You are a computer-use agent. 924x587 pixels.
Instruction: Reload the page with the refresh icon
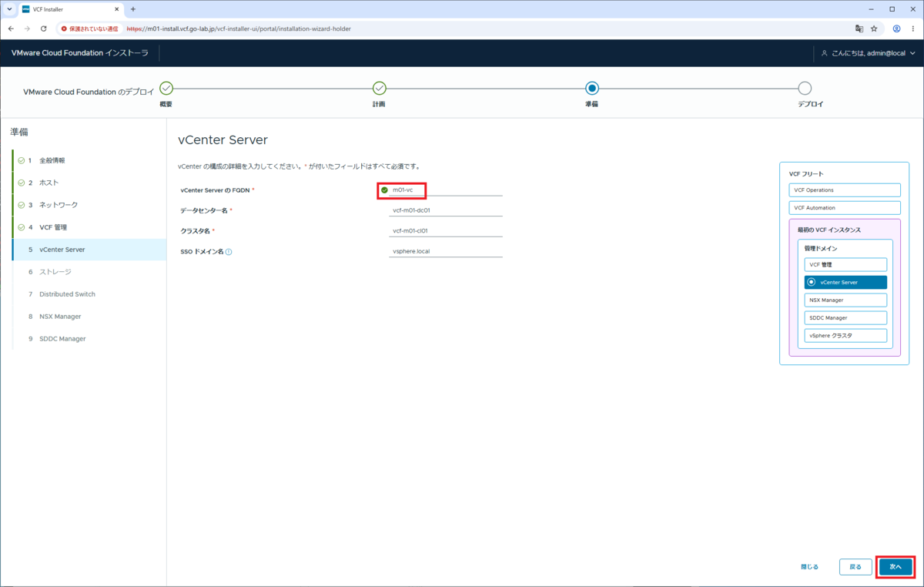44,29
